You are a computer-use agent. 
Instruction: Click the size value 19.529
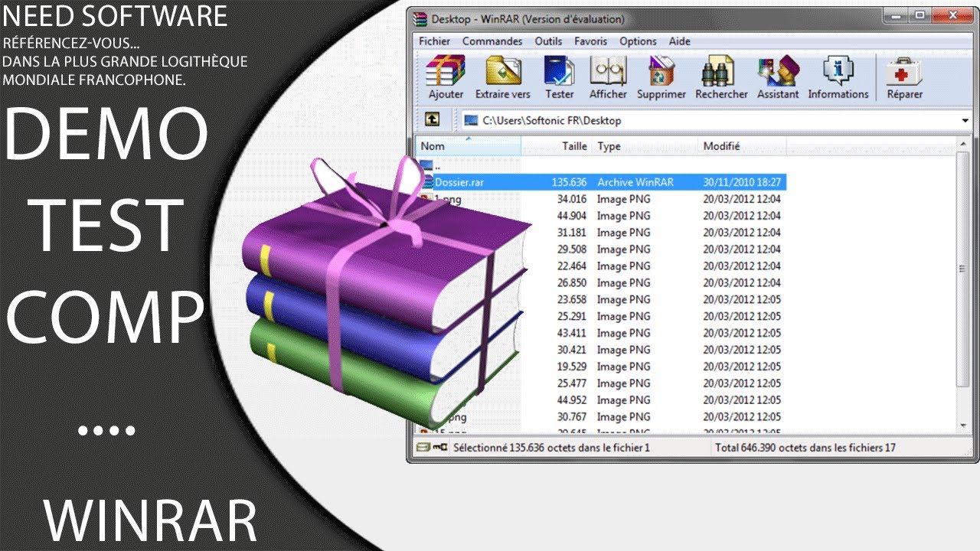(x=572, y=367)
